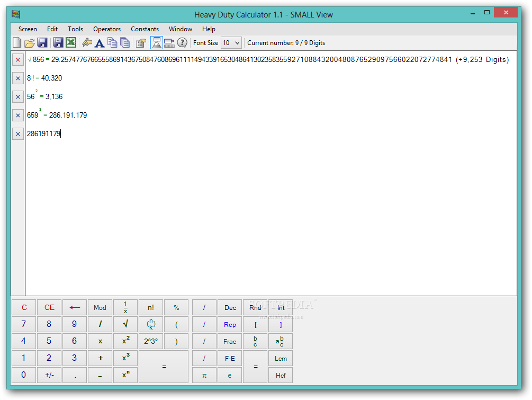Click the bold divide / key
Viewport: 532px width, 400px height.
point(100,324)
